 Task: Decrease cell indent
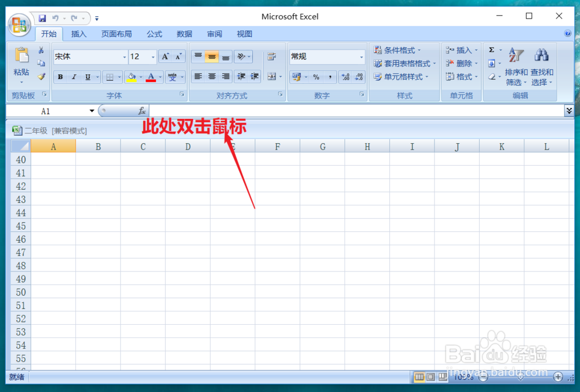click(241, 77)
